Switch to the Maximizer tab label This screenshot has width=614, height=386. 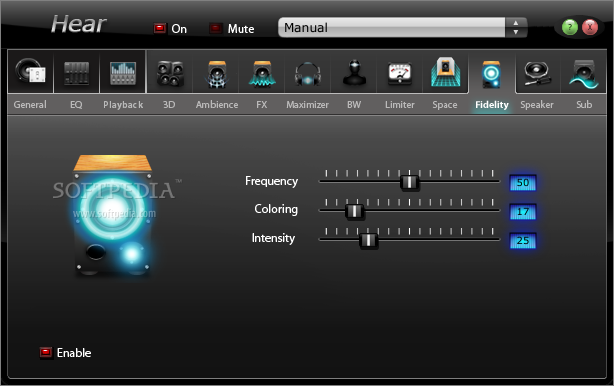[x=307, y=105]
